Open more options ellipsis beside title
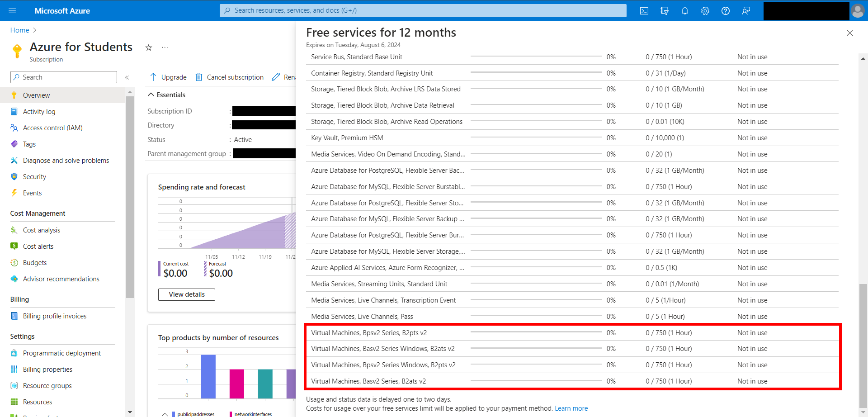Screen dimensions: 868x417 pos(165,47)
